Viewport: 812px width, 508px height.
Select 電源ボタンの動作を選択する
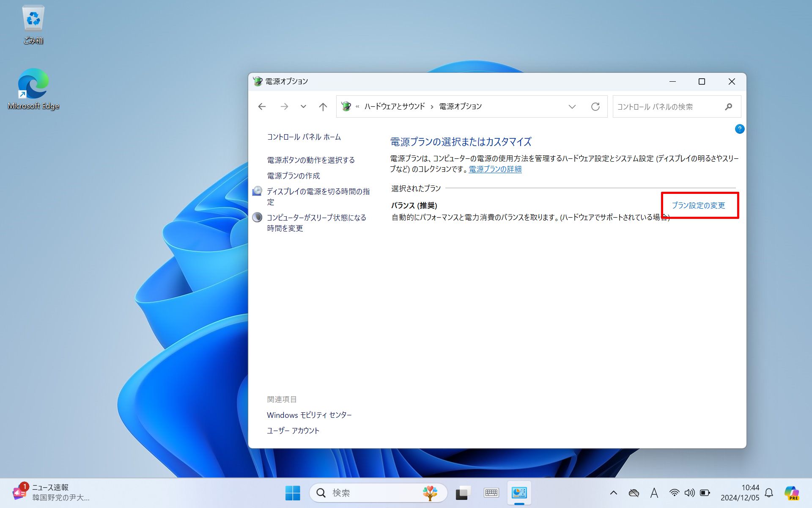click(311, 160)
